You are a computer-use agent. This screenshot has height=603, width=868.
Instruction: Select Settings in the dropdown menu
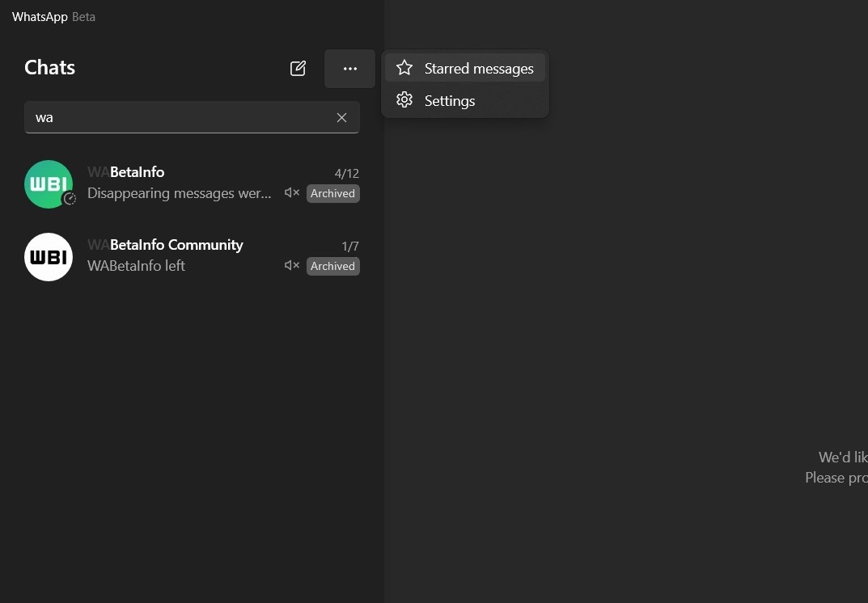click(x=450, y=101)
